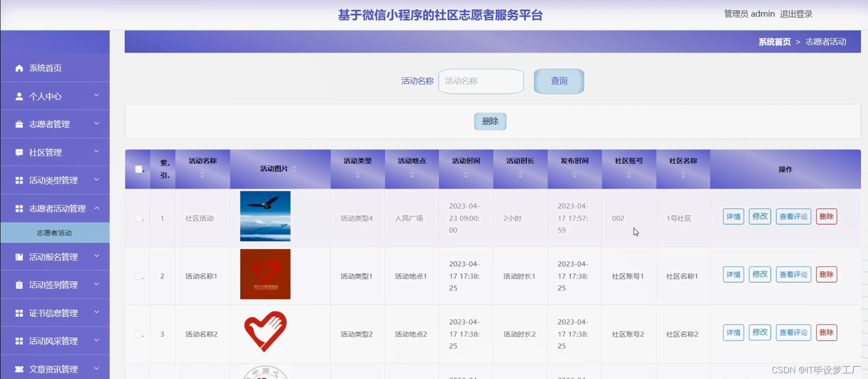The width and height of the screenshot is (868, 379).
Task: Open the red heart-hand thumbnail in row 3
Action: coord(265,332)
